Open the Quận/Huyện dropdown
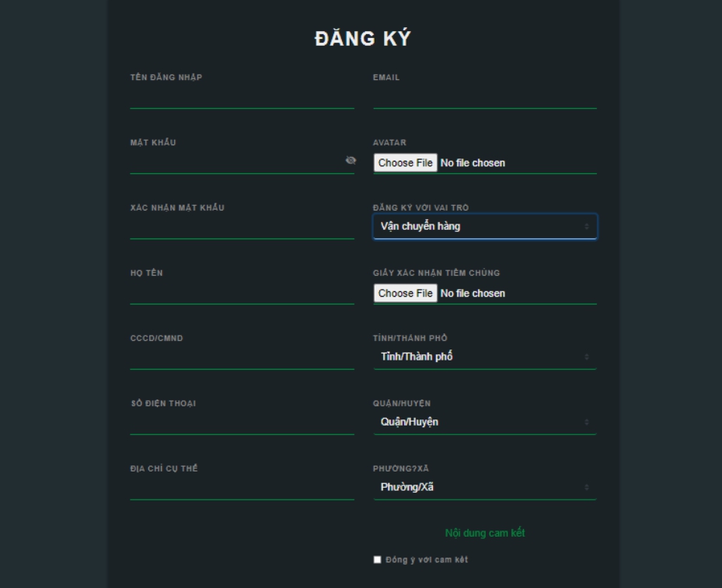Image resolution: width=722 pixels, height=588 pixels. click(x=485, y=422)
